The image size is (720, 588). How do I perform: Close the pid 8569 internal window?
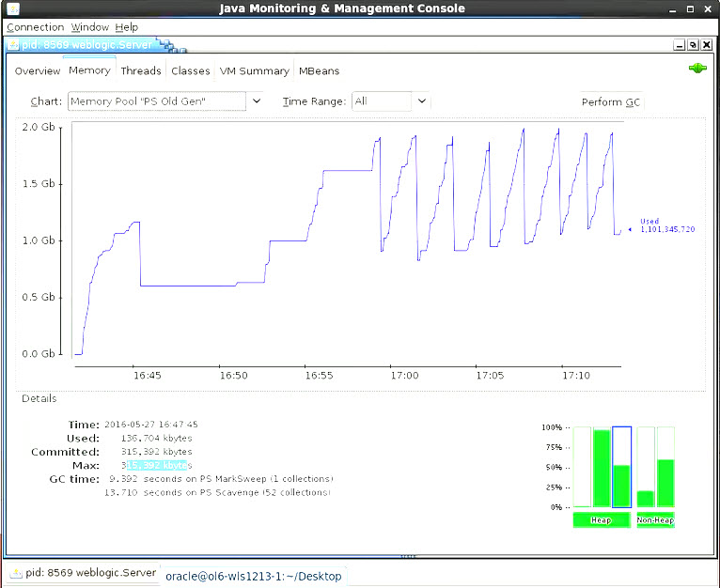(707, 45)
